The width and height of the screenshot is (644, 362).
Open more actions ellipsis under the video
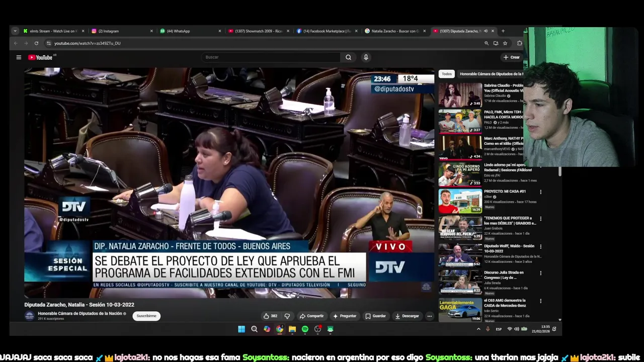coord(429,316)
